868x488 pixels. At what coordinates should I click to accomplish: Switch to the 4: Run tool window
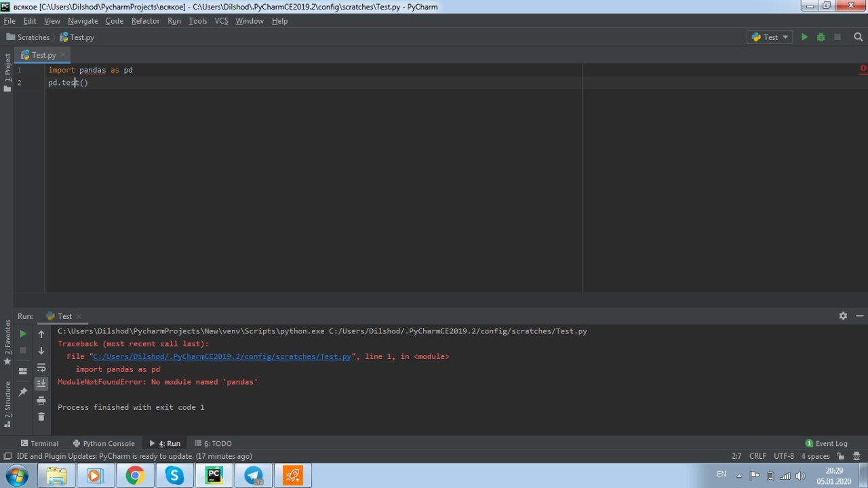point(165,443)
